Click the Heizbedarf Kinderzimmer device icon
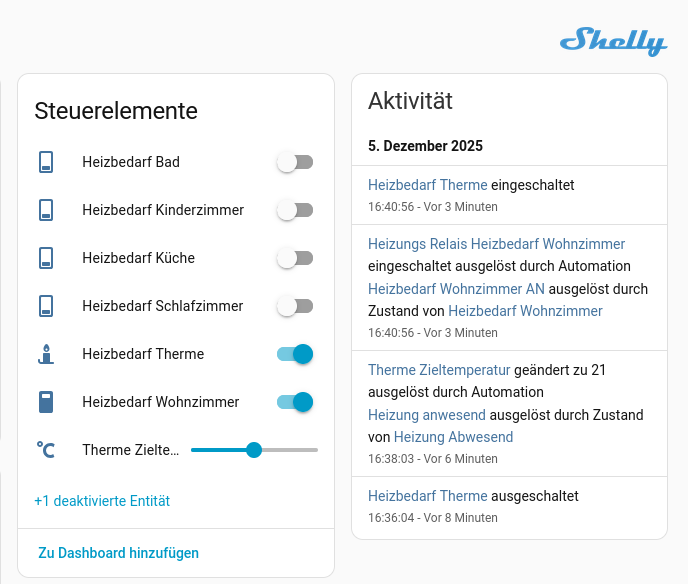The width and height of the screenshot is (688, 584). coord(46,210)
